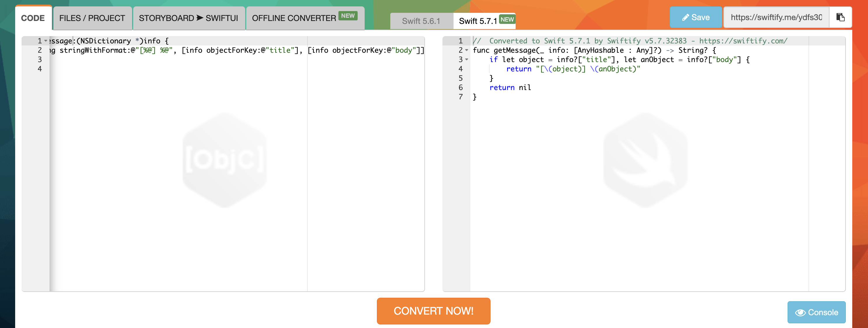Click the NEW badge beside Swift 5.7.1
Image resolution: width=868 pixels, height=328 pixels.
click(507, 20)
